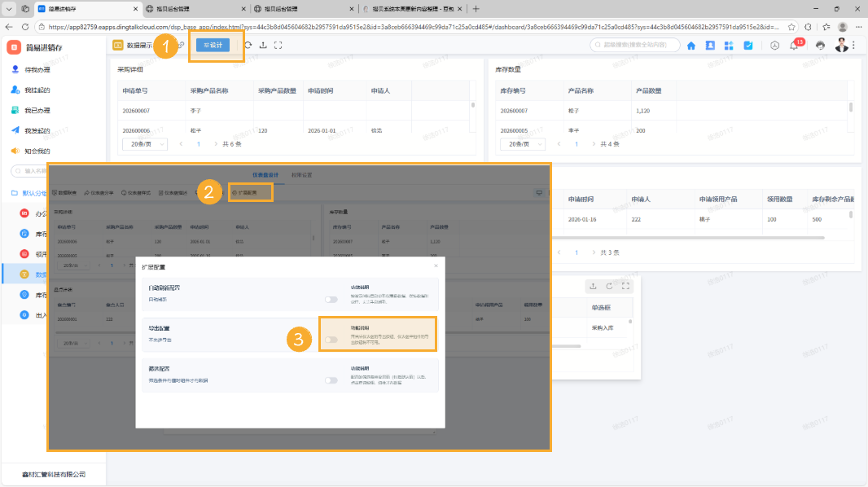Expand the 默认分组 folder in sidebar
The width and height of the screenshot is (868, 487).
click(33, 193)
